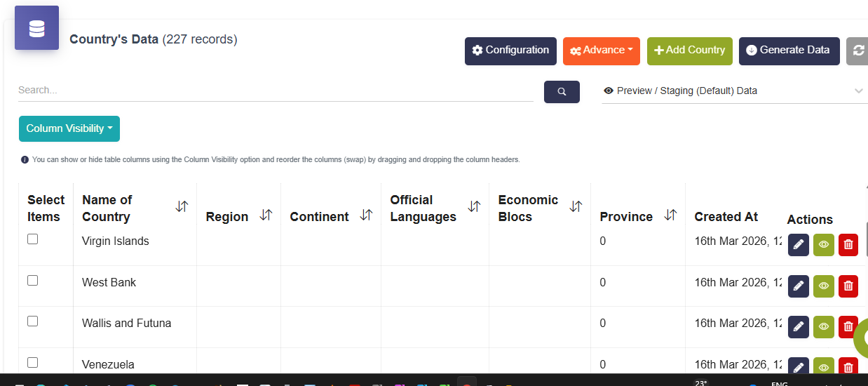Click pencil edit icon for Wallis and Futuna
This screenshot has width=868, height=386.
pos(798,326)
